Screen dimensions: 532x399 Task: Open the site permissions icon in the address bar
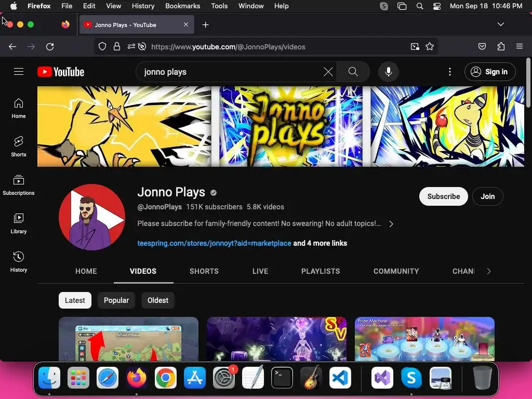pyautogui.click(x=131, y=46)
